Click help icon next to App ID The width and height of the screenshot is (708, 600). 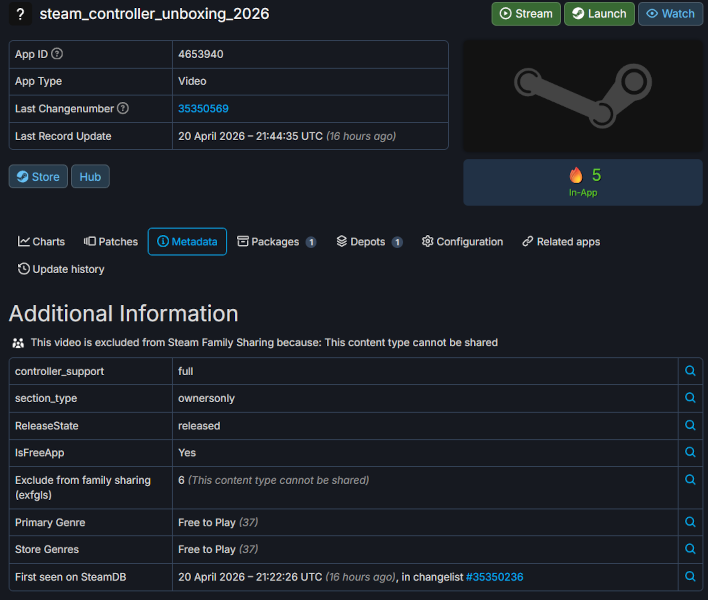coord(57,54)
